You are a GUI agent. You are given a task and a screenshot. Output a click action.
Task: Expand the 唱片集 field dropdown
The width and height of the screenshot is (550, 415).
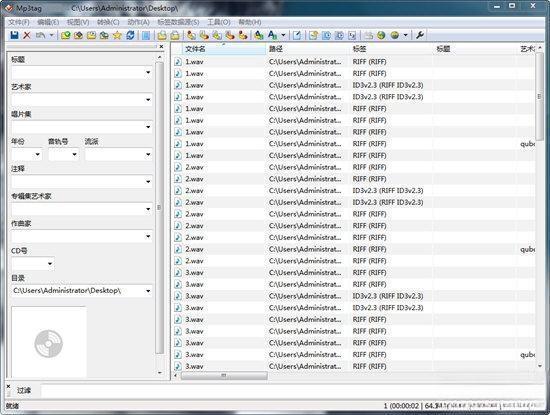point(148,127)
